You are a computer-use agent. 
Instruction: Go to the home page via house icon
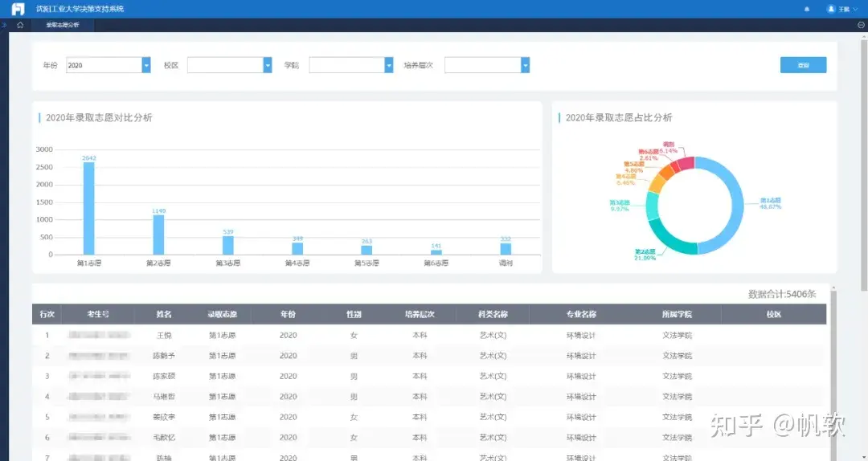click(x=20, y=25)
